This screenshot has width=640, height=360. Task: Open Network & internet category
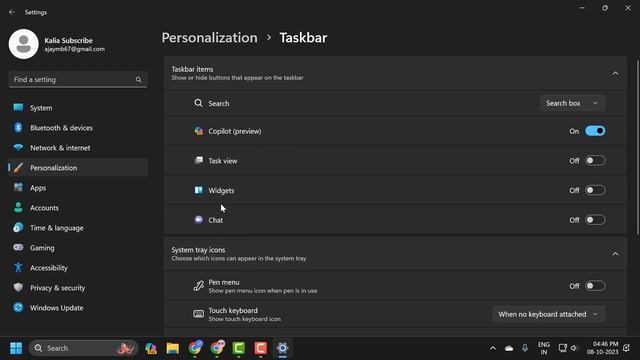78,148
